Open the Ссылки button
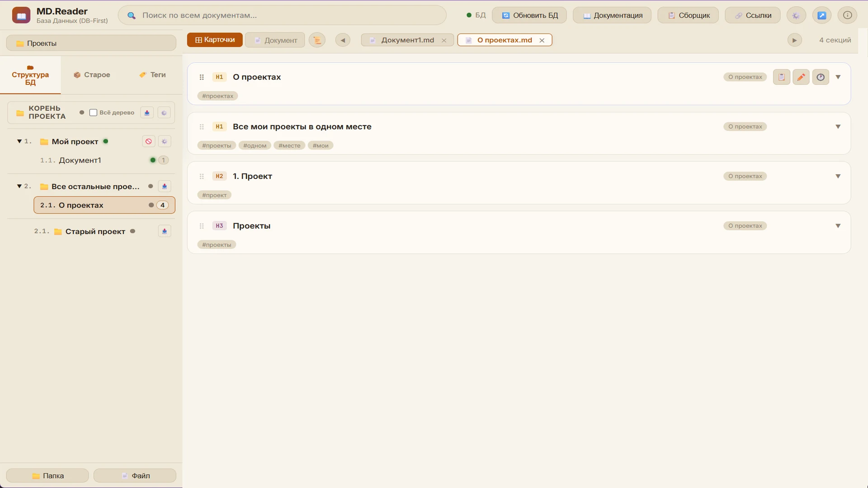 (753, 15)
